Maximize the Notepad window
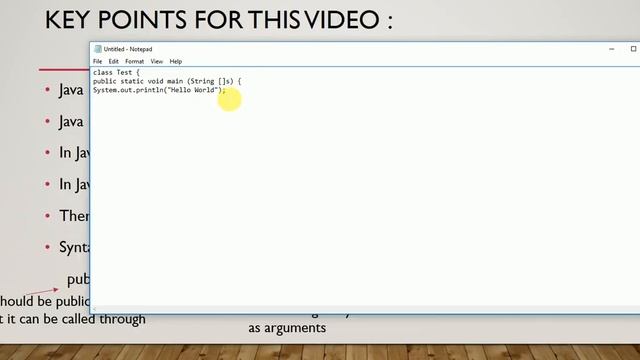Image resolution: width=640 pixels, height=360 pixels. tap(633, 49)
